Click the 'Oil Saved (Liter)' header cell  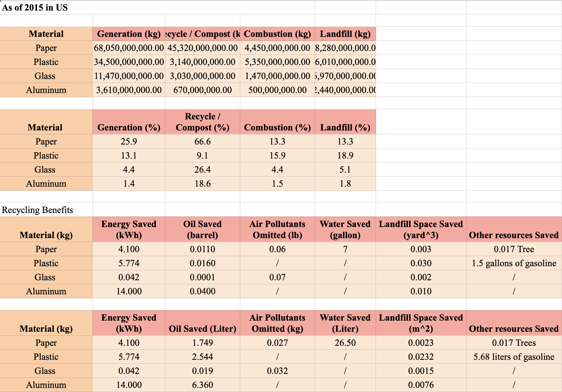202,329
